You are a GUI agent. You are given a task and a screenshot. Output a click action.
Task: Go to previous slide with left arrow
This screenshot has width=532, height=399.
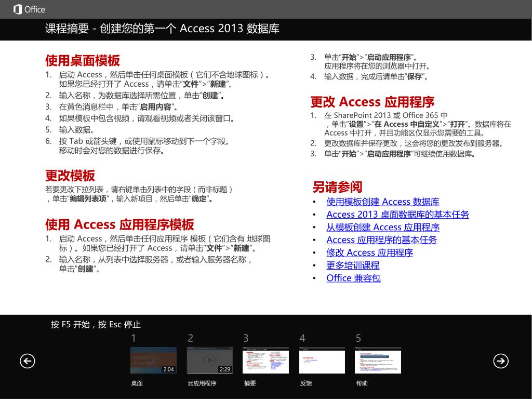[x=27, y=361]
